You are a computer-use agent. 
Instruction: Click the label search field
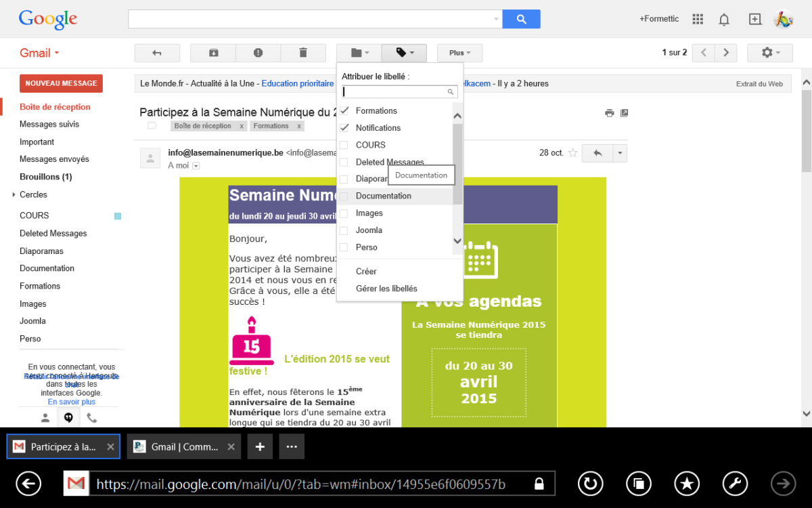coord(399,91)
